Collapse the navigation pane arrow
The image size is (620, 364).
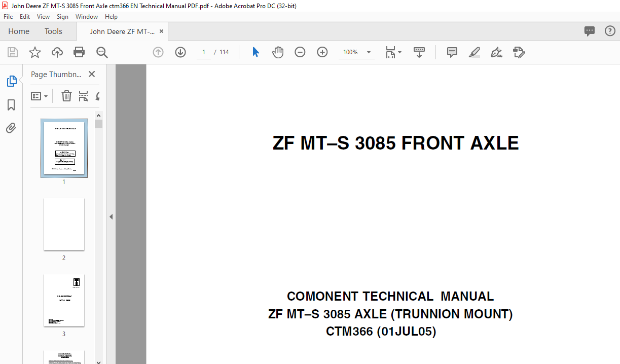coord(111,216)
